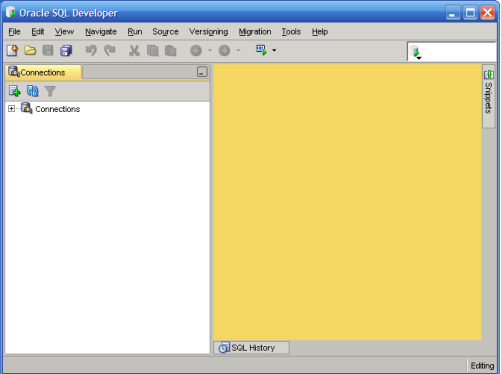Click the Paste clipboard icon

pos(171,51)
